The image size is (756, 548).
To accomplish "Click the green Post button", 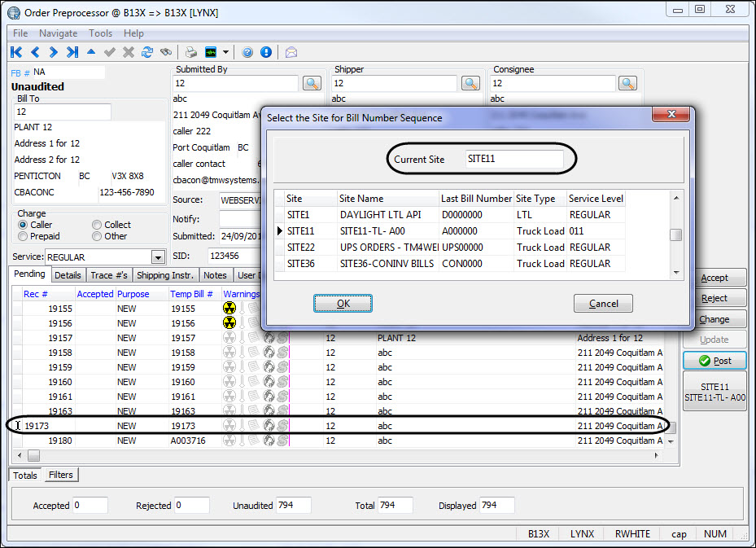I will coord(714,361).
